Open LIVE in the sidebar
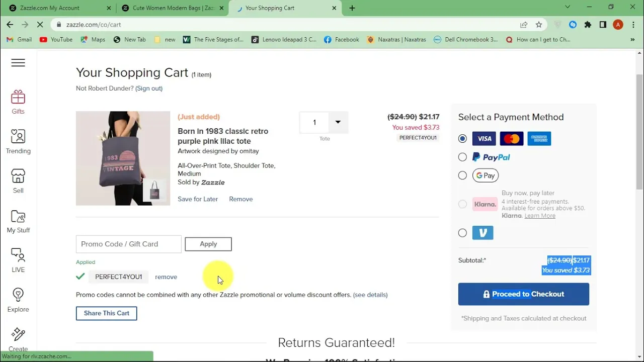644x362 pixels. (x=18, y=260)
